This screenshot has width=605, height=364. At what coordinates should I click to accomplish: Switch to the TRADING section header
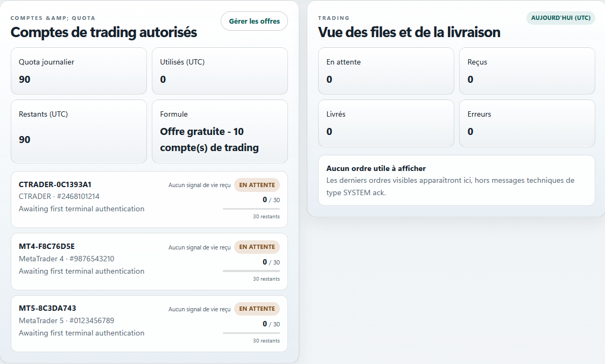pyautogui.click(x=333, y=17)
